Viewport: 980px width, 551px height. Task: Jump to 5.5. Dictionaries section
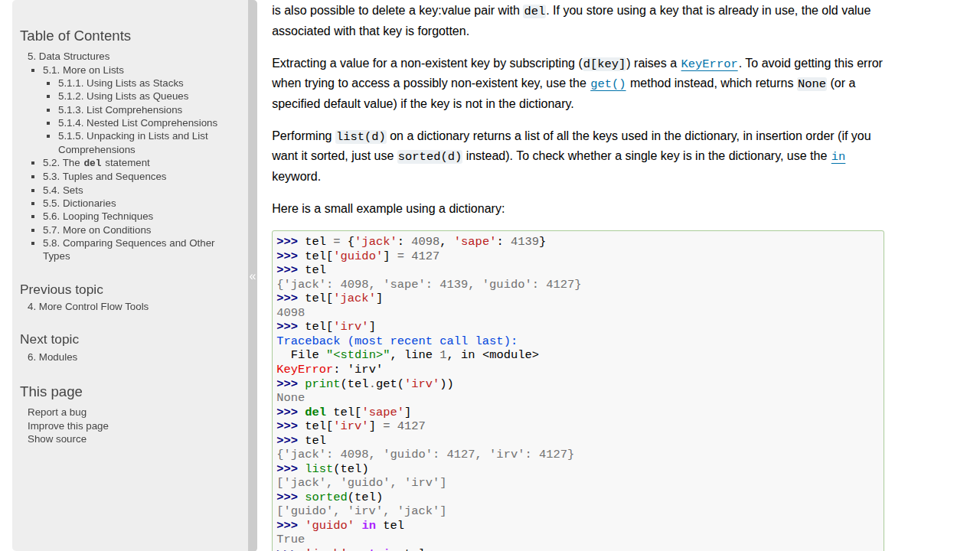pos(80,204)
